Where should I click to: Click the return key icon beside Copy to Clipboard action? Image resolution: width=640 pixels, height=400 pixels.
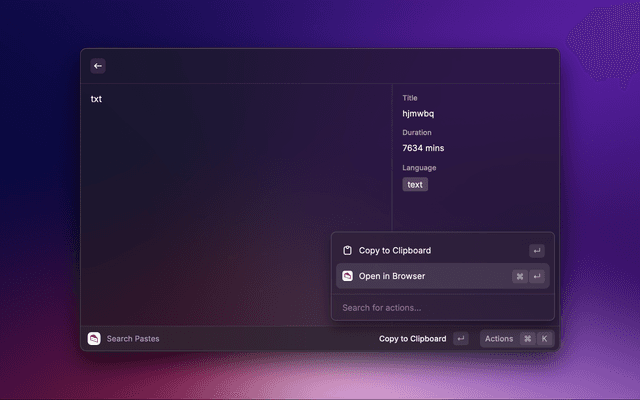click(537, 251)
